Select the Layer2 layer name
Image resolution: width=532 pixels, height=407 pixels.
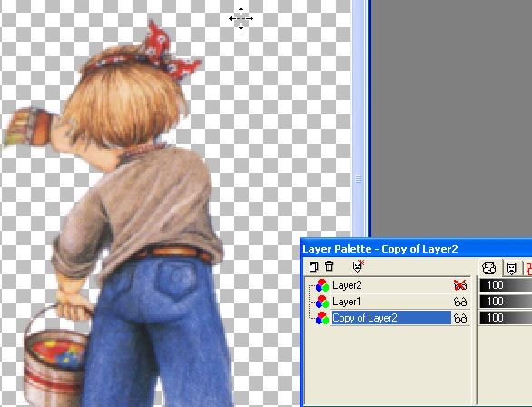tap(347, 285)
